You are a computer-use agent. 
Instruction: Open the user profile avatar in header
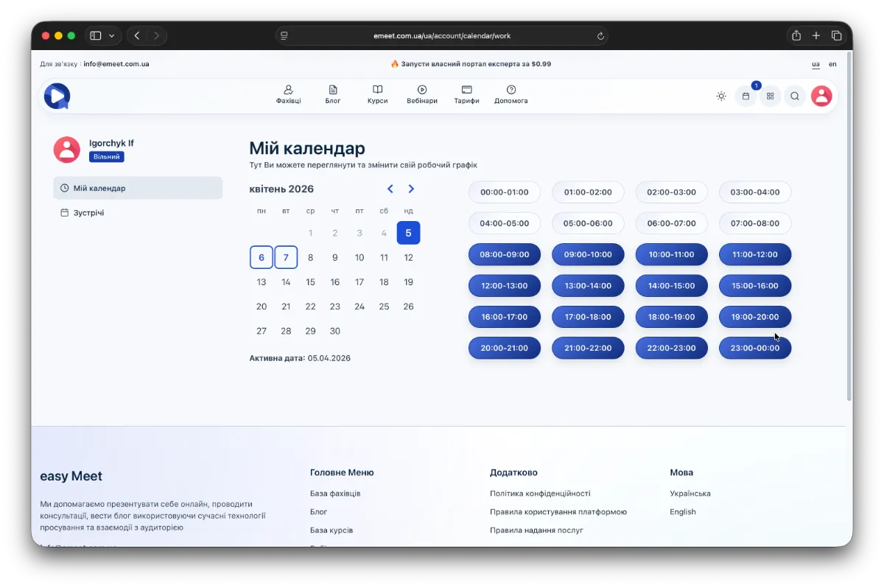821,96
